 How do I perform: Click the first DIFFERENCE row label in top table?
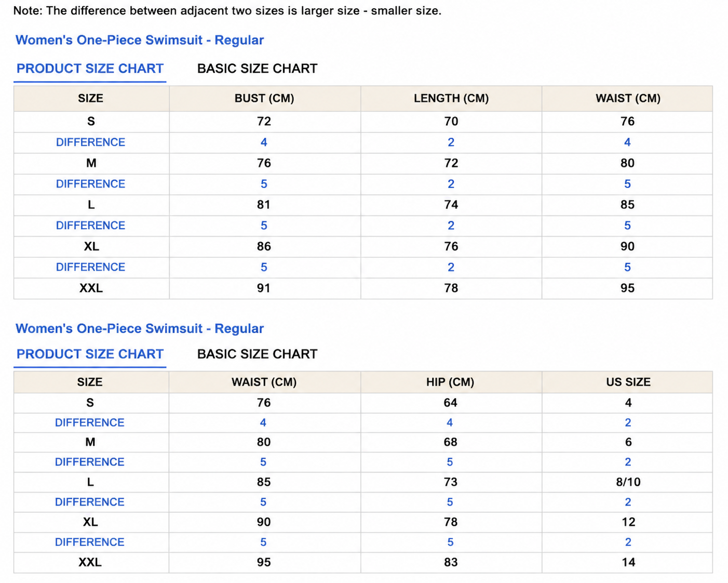tap(90, 142)
